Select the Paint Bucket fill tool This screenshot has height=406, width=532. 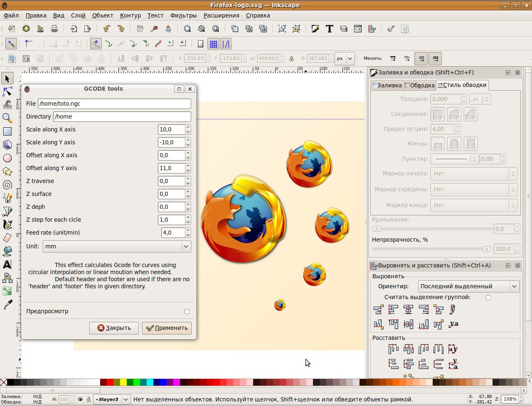tap(7, 251)
